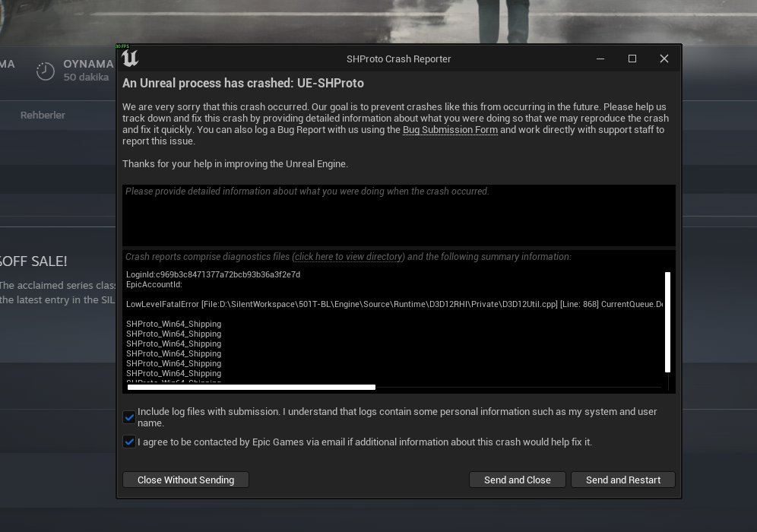Screen dimensions: 757x532
Task: Click the vertical scrollbar of crash summary
Action: tap(667, 322)
